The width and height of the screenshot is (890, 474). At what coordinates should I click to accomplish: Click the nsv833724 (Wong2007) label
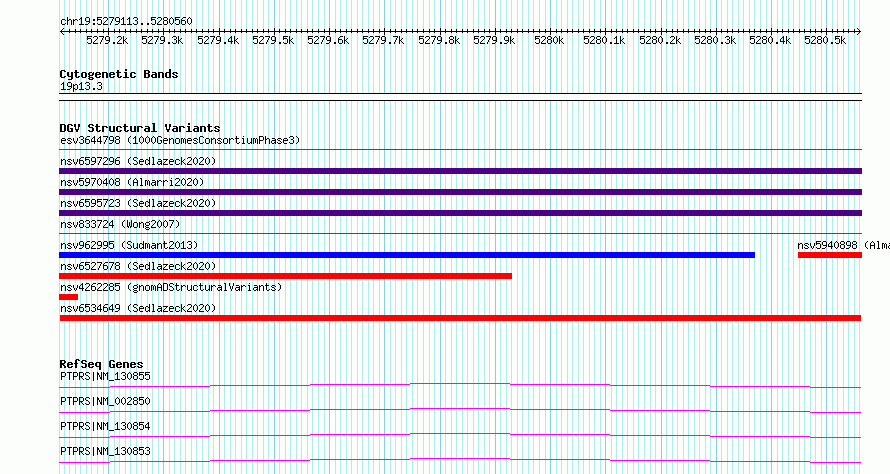click(x=120, y=224)
